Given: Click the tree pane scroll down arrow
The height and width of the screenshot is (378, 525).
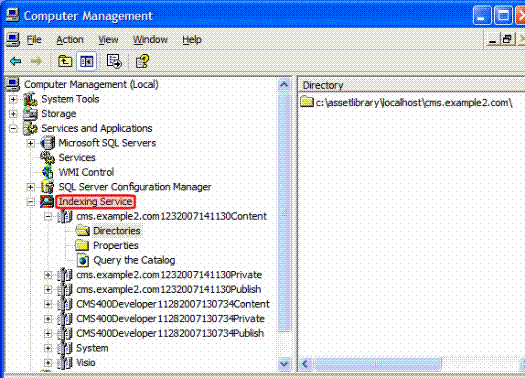Looking at the screenshot, I should pos(284,364).
